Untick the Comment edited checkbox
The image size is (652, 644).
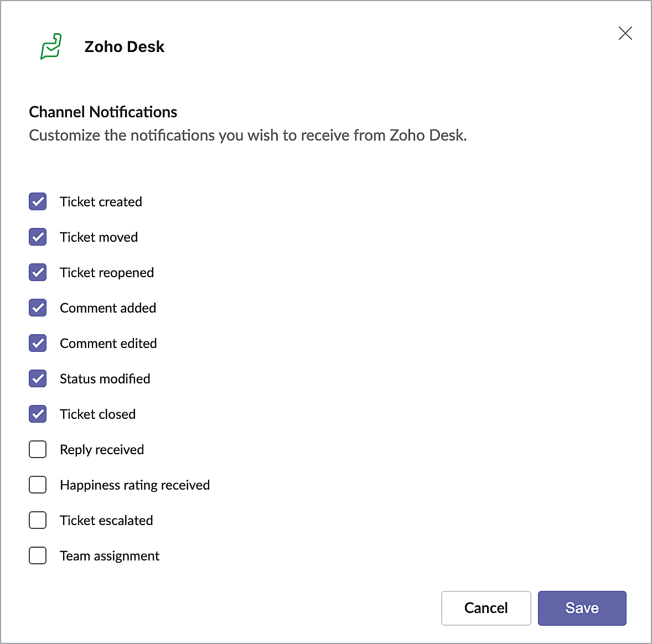pos(38,344)
